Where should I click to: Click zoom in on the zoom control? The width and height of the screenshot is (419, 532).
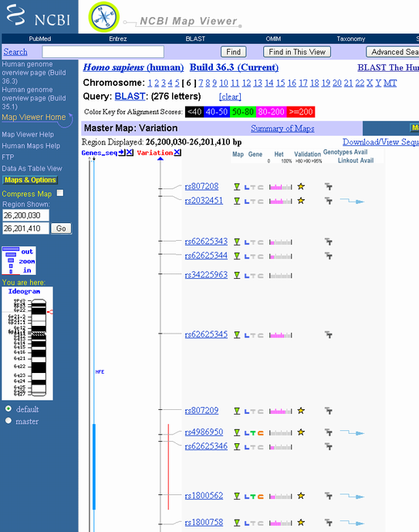(x=27, y=270)
